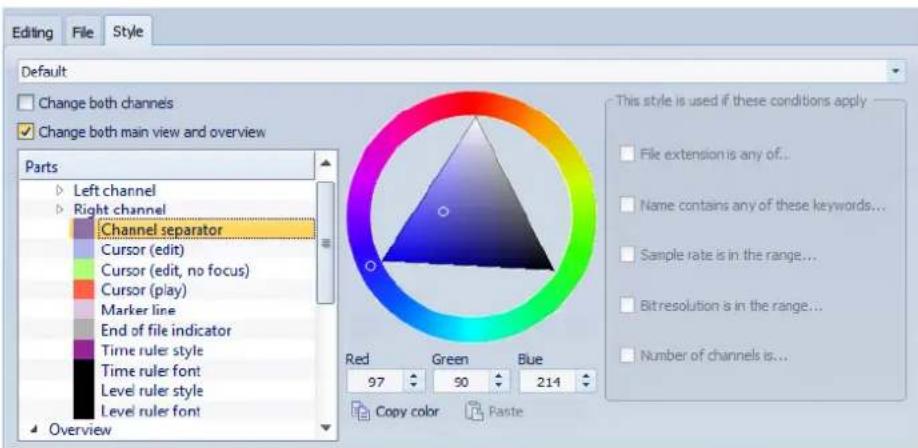Select the Cursor (edit) item

click(x=143, y=249)
